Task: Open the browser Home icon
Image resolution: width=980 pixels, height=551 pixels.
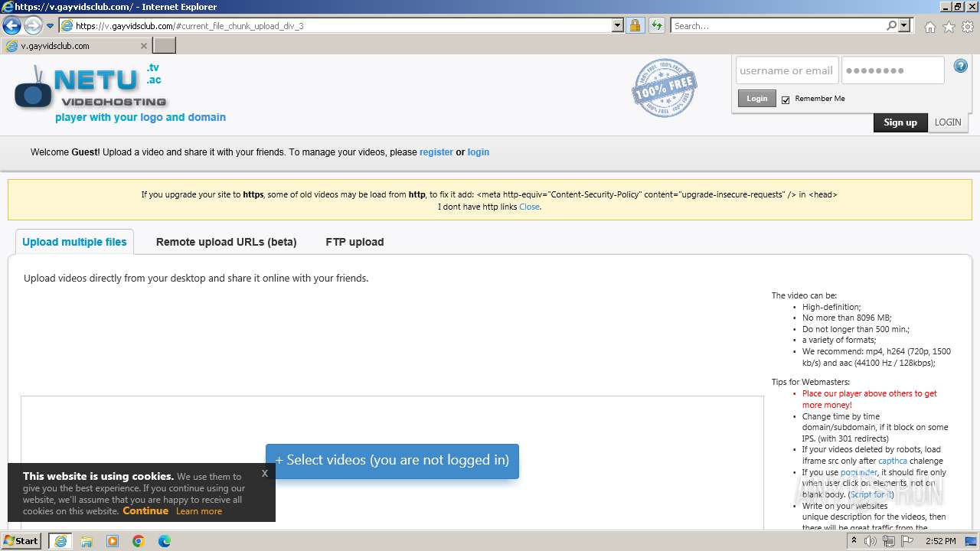Action: coord(929,27)
